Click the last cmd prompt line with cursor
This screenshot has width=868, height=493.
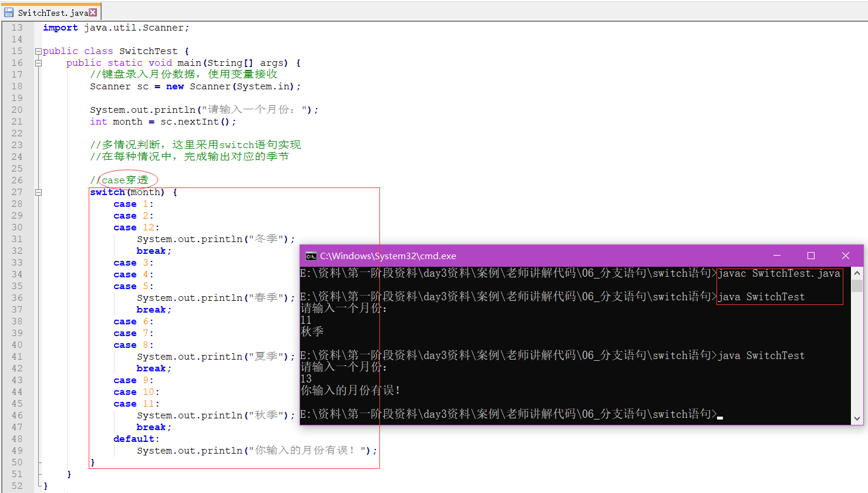coord(512,414)
